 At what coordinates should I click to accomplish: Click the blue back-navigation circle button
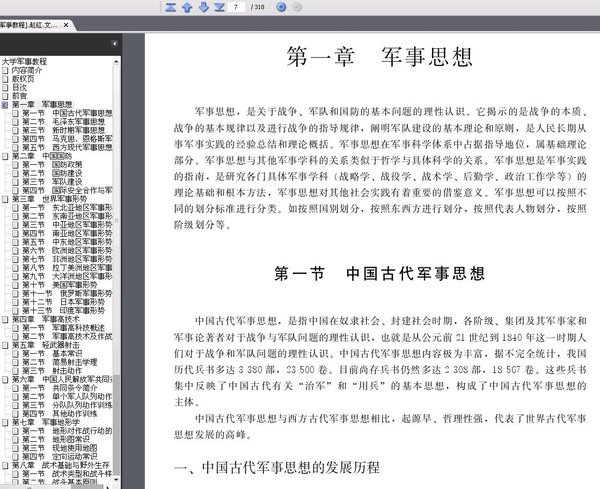(281, 7)
